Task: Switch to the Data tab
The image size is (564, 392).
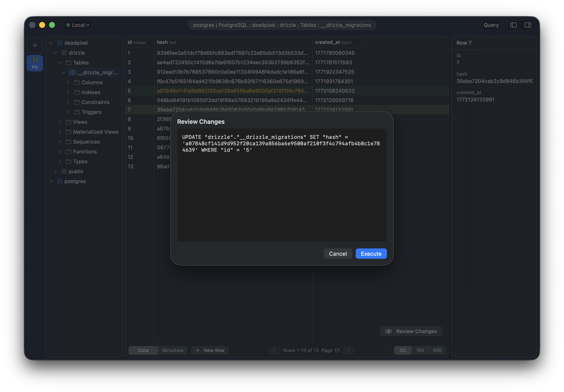Action: [x=143, y=350]
